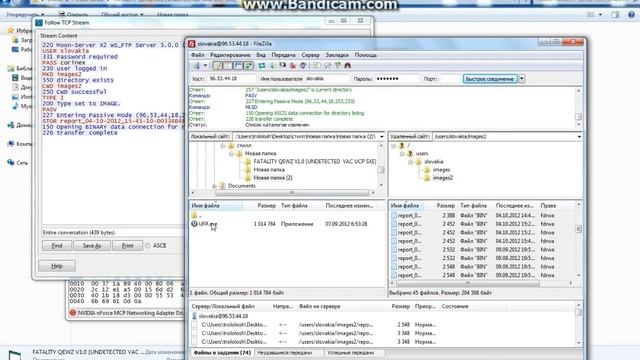Click remote file list vertical scrollbar
The image size is (640, 360).
[x=578, y=240]
